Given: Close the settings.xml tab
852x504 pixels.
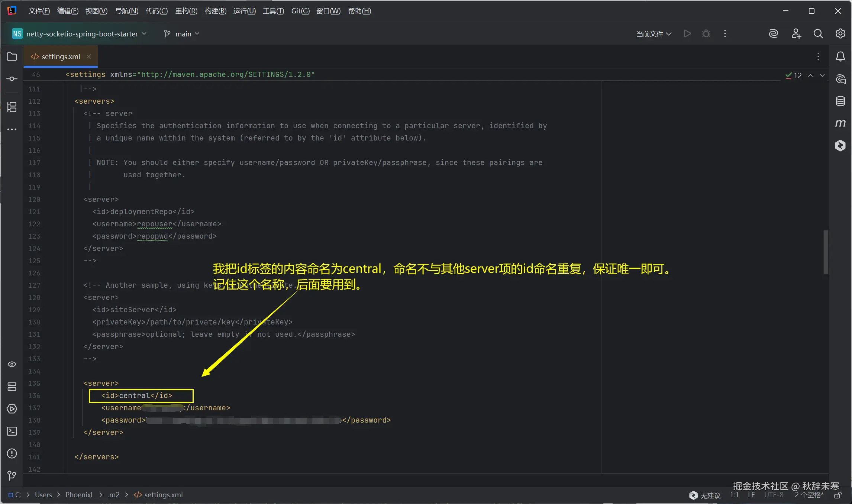Looking at the screenshot, I should coord(89,56).
